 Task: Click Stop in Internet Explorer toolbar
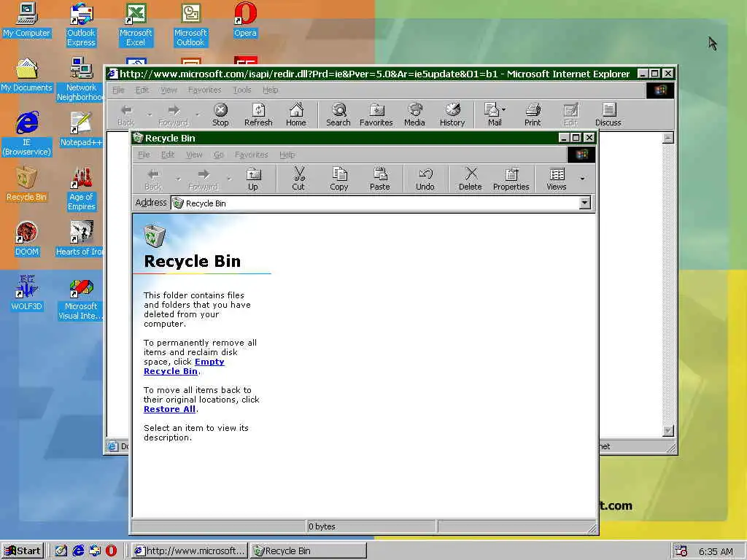[x=220, y=114]
